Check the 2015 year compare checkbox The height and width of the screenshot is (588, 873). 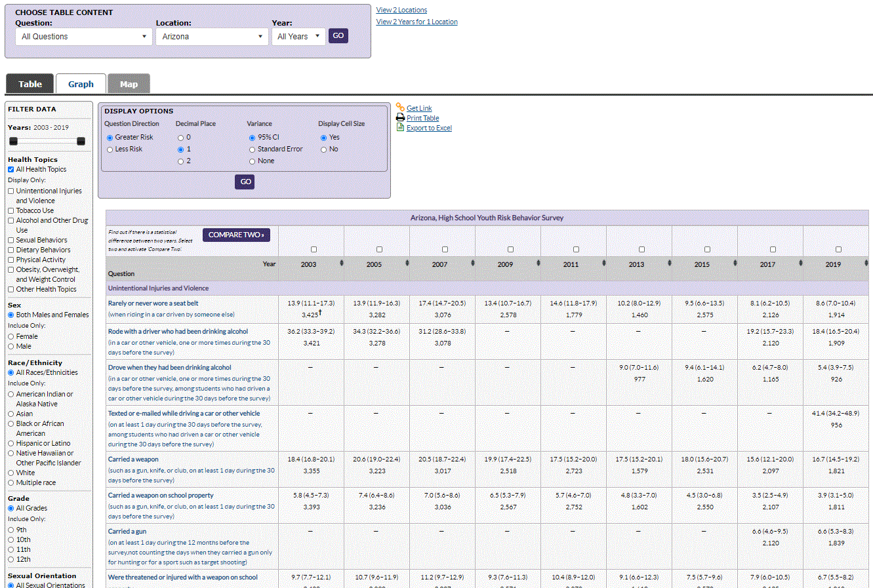click(707, 249)
